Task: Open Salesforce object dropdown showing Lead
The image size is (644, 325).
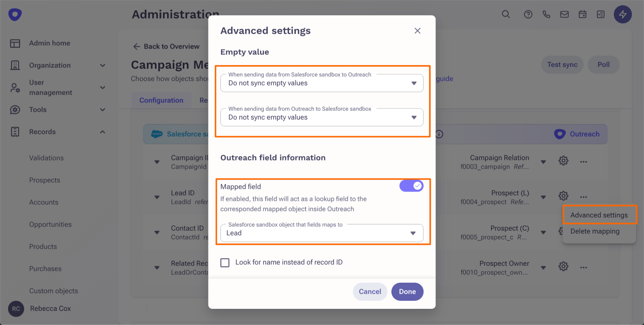Action: point(322,233)
